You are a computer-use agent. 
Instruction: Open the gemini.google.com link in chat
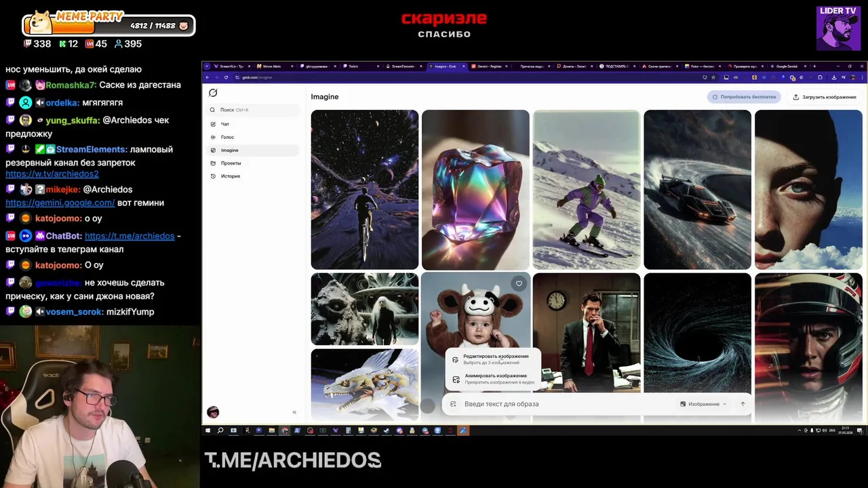click(60, 203)
